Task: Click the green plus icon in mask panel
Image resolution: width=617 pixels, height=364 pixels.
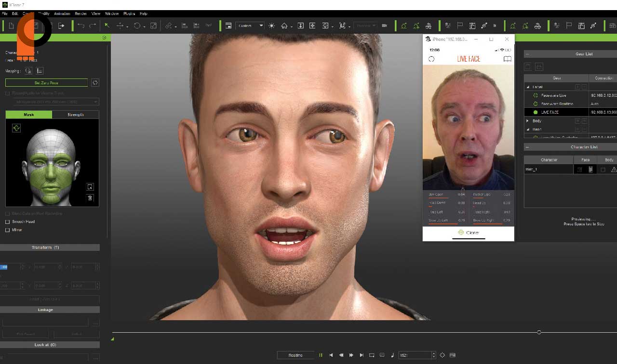Action: (17, 128)
